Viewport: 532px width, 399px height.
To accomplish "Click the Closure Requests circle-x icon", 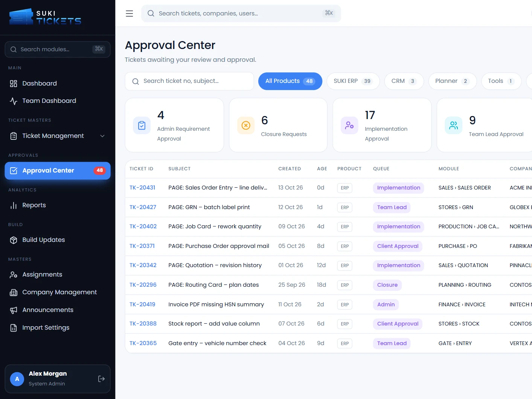I will (246, 125).
